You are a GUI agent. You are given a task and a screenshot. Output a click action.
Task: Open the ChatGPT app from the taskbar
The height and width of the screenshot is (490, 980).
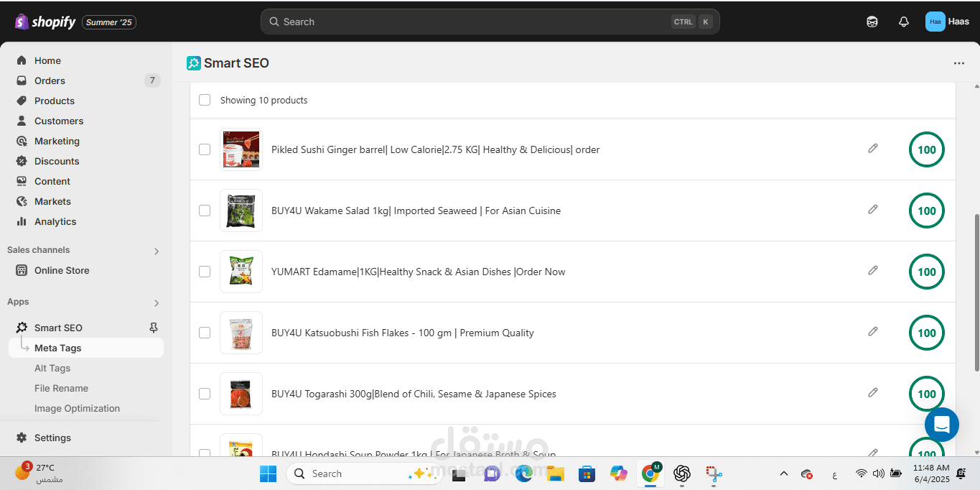(682, 473)
